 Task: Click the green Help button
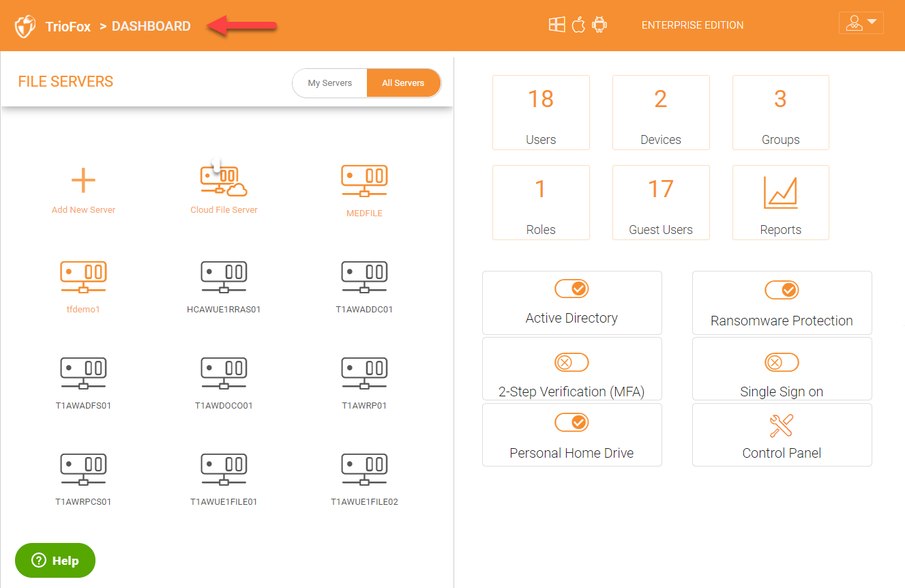tap(55, 561)
